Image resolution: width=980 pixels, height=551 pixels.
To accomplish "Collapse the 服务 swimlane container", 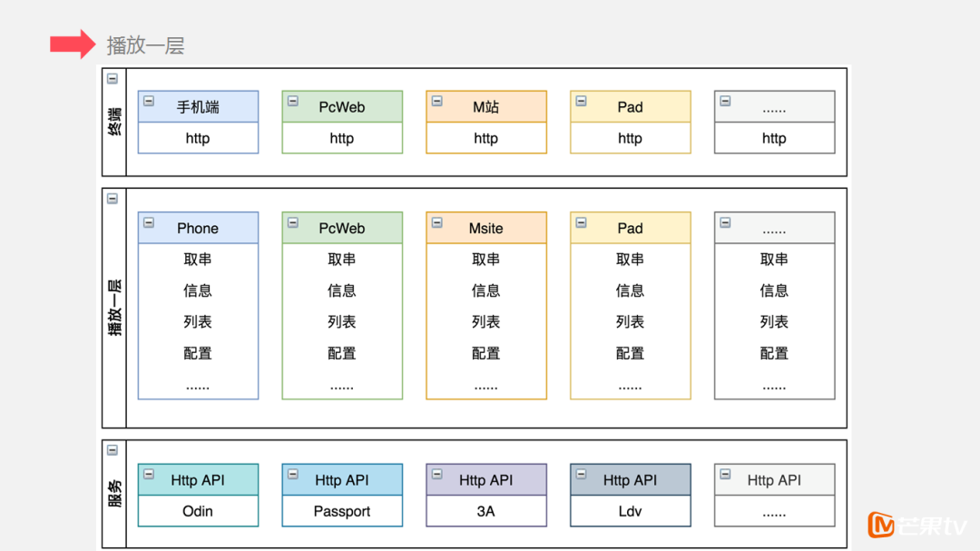I will [x=113, y=450].
